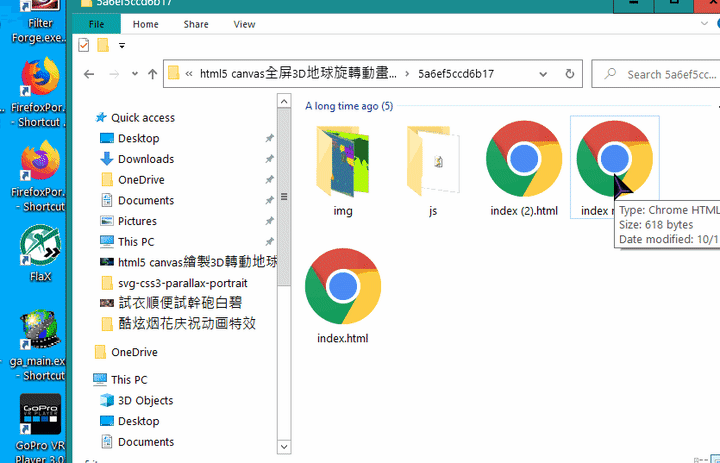The height and width of the screenshot is (463, 720).
Task: Open Customize Quick Access Toolbar dropdown
Action: [122, 45]
